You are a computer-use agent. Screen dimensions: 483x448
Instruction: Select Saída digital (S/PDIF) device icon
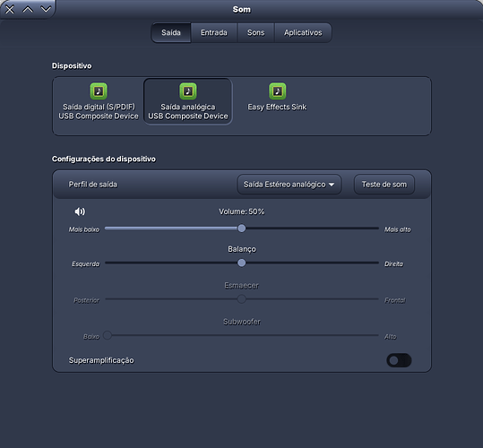(99, 91)
